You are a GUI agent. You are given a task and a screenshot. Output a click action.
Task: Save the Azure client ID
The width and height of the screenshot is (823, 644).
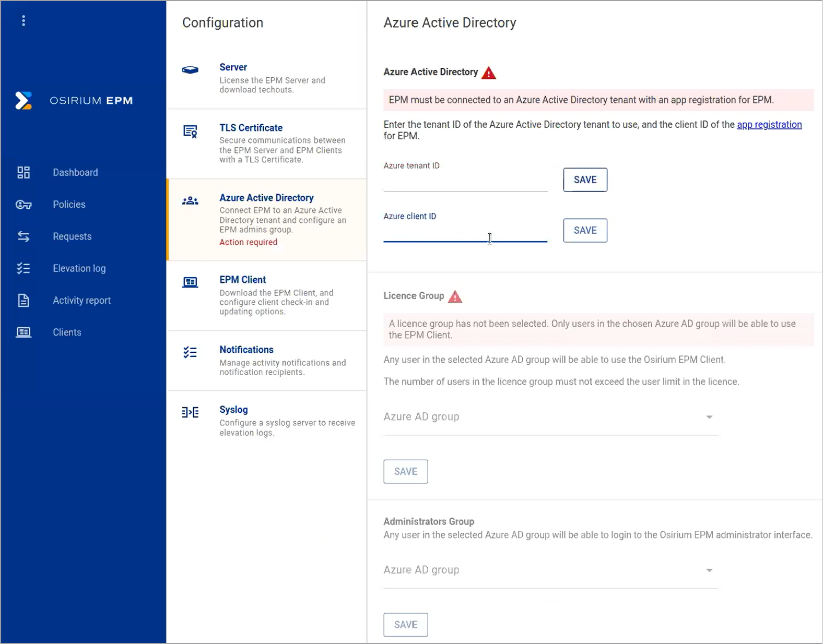coord(585,230)
